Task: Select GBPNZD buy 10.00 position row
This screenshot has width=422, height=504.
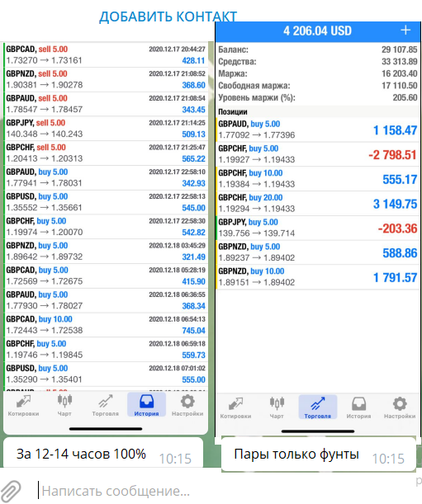Action: coord(318,277)
